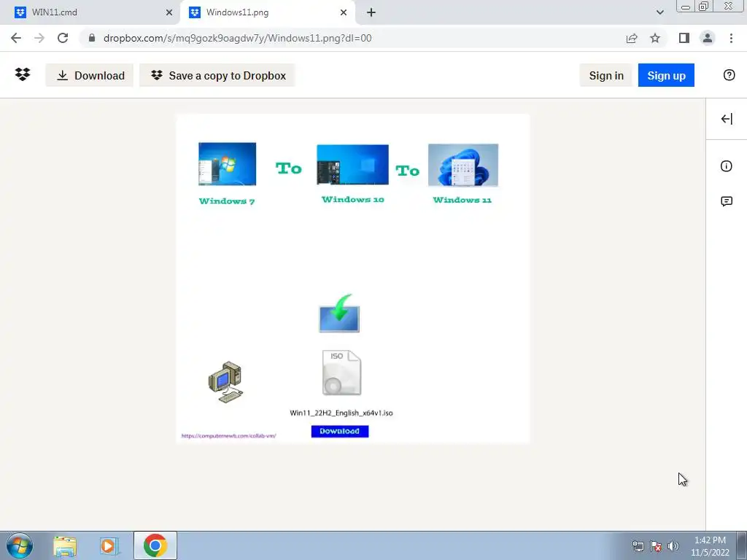The width and height of the screenshot is (747, 560).
Task: Bookmark this page with the star
Action: click(655, 38)
